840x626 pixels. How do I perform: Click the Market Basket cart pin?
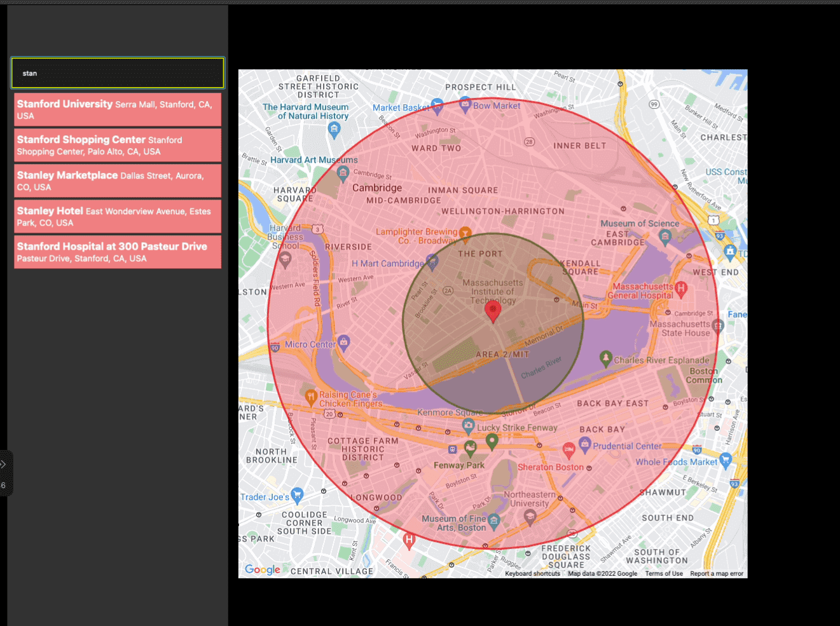pos(437,105)
